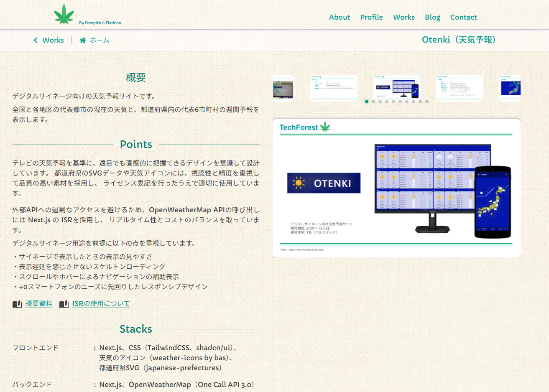Go back to Works via breadcrumb link
The image size is (549, 392).
tap(53, 40)
